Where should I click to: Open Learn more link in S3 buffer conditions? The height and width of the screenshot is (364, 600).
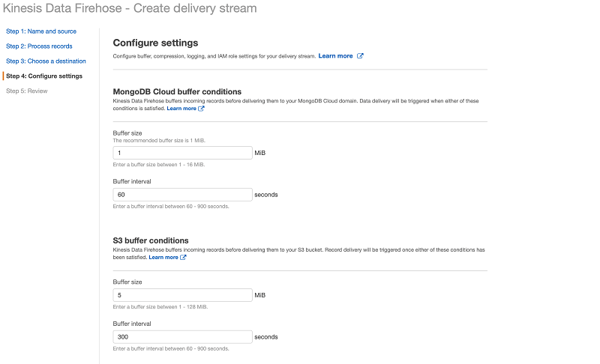pyautogui.click(x=163, y=258)
